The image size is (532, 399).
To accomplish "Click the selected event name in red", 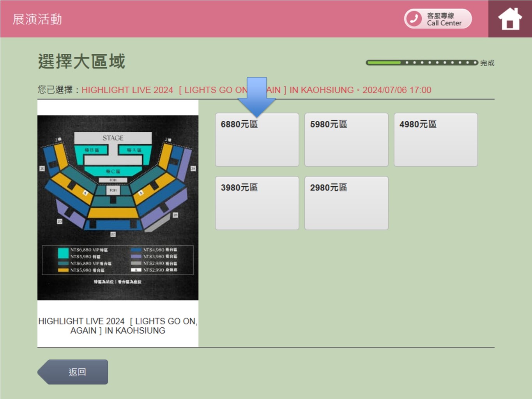I will [x=256, y=90].
